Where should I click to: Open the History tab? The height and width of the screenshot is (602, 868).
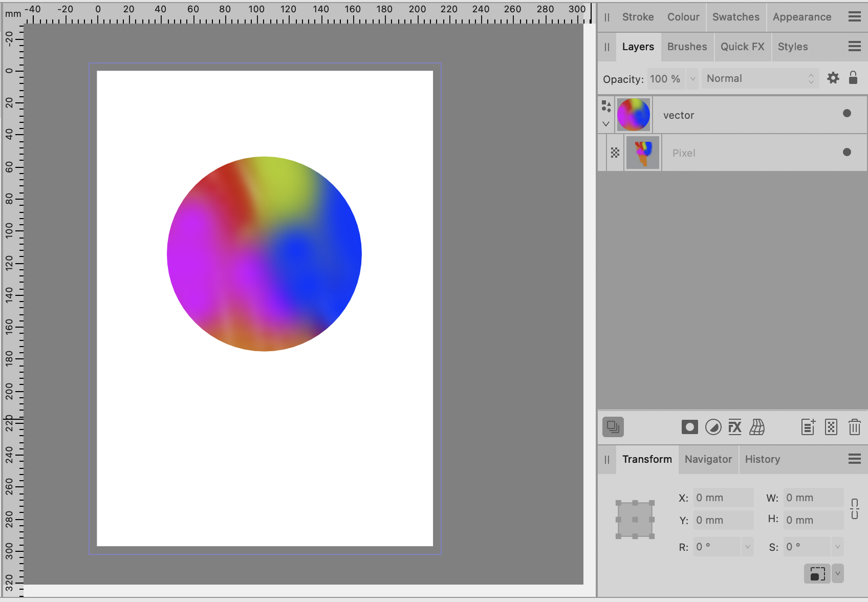763,459
